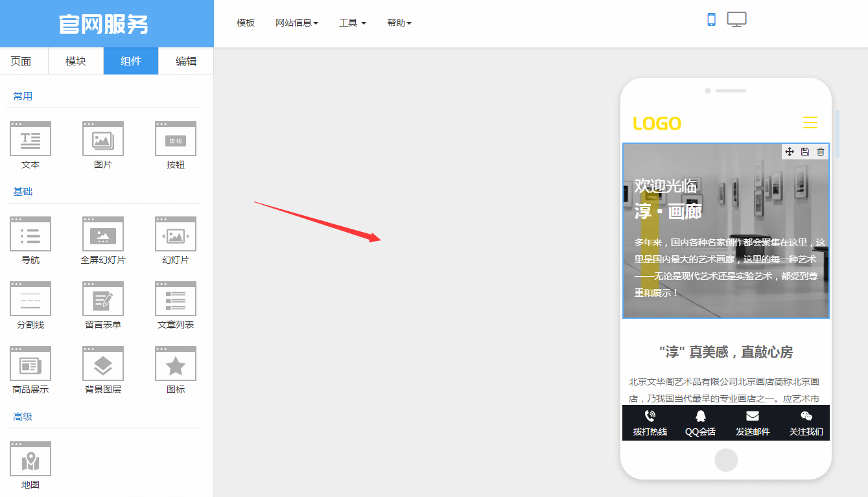This screenshot has width=868, height=497.
Task: Switch to desktop monitor preview mode
Action: pyautogui.click(x=736, y=19)
